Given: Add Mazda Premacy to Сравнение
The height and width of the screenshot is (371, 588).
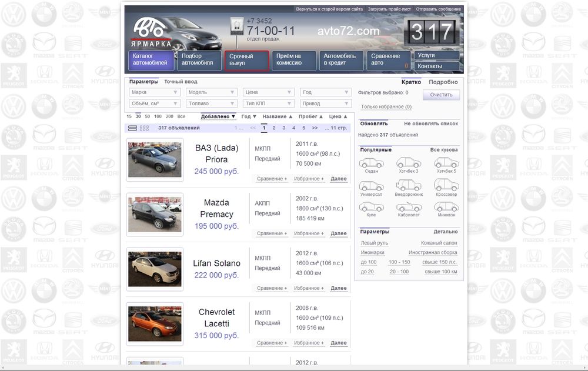Looking at the screenshot, I should click(272, 233).
